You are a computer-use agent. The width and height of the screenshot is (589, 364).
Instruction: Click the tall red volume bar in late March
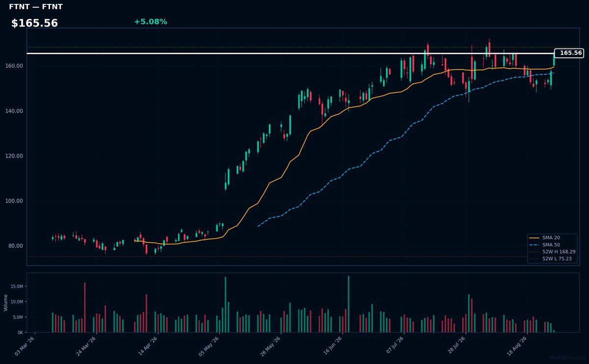click(84, 308)
